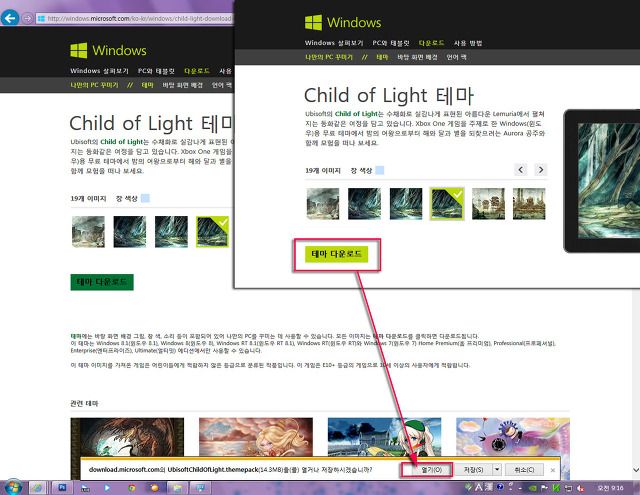Open 'Windows 살펴보기' menu on the background page
640x495 pixels.
99,71
